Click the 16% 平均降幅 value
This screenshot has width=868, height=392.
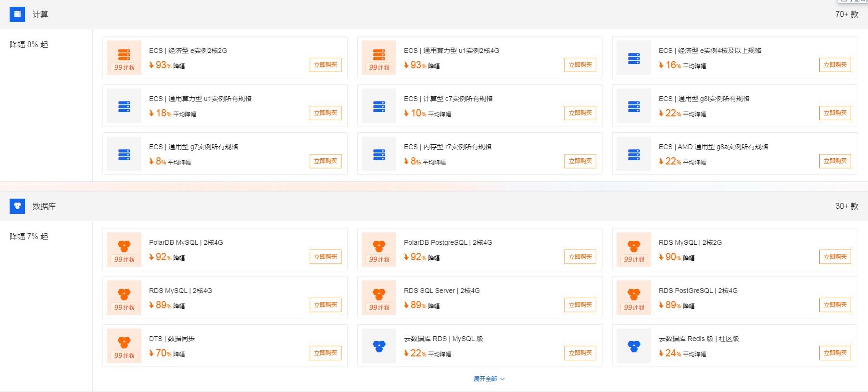pyautogui.click(x=682, y=65)
